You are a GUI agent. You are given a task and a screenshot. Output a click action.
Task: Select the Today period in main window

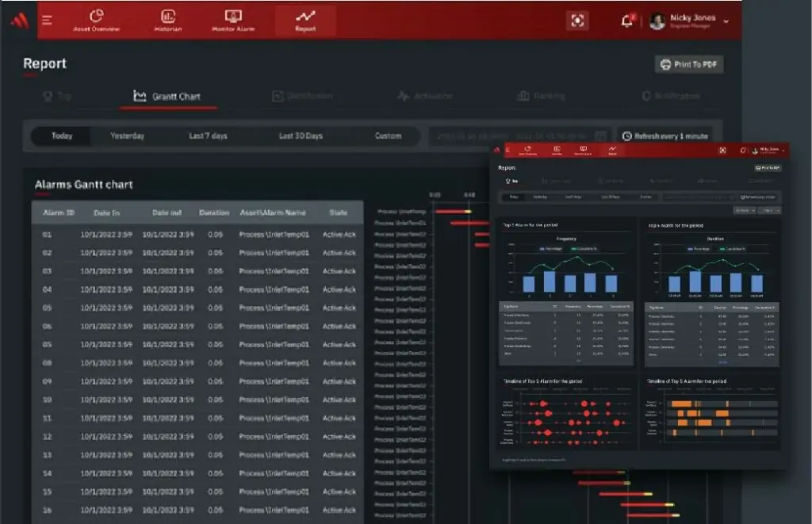click(62, 136)
